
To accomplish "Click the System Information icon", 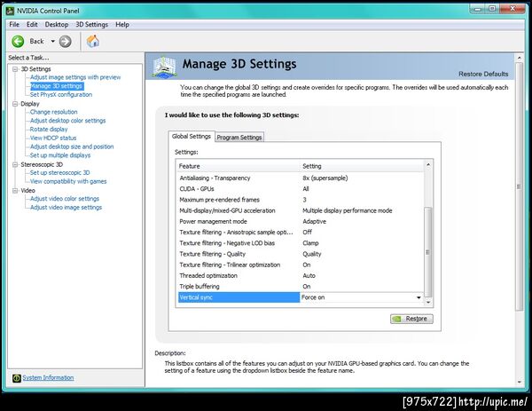I will [16, 378].
